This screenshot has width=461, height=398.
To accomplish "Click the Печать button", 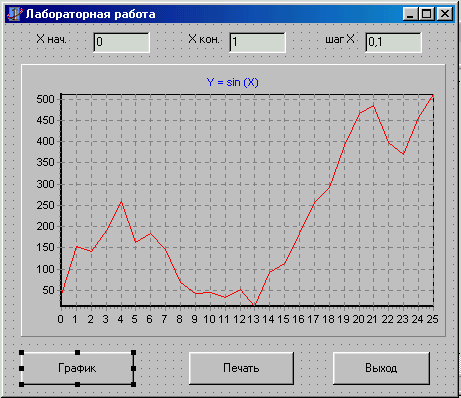I will coord(241,368).
